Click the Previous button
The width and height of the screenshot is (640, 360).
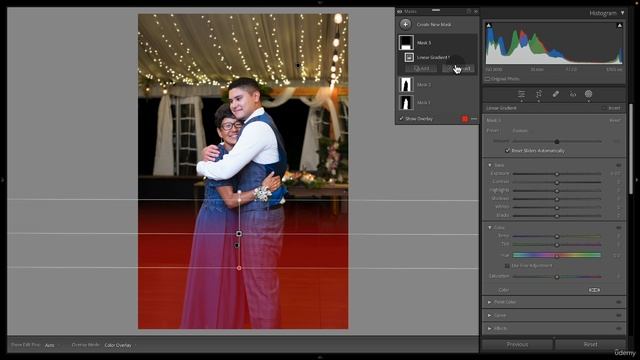pyautogui.click(x=517, y=344)
